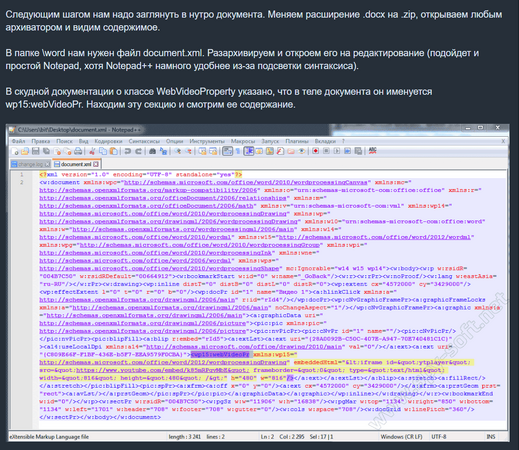
Task: Click eXtensible Markup Language file status text
Action: pyautogui.click(x=49, y=437)
